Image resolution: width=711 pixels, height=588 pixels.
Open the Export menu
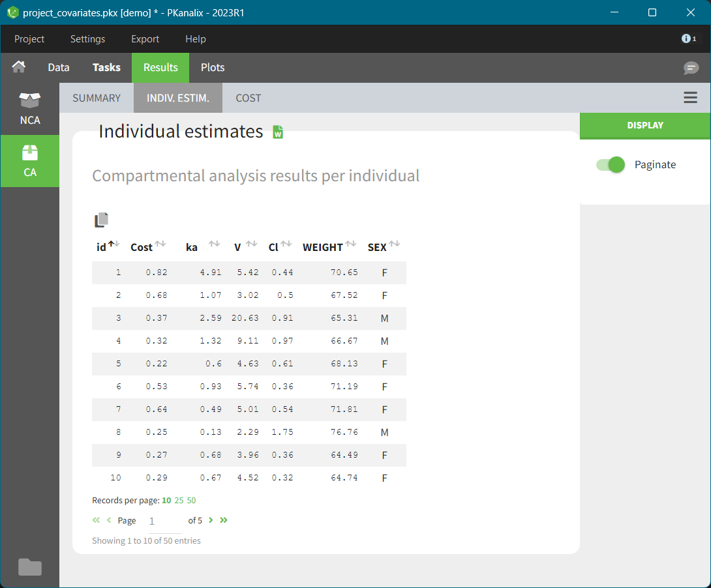click(145, 39)
